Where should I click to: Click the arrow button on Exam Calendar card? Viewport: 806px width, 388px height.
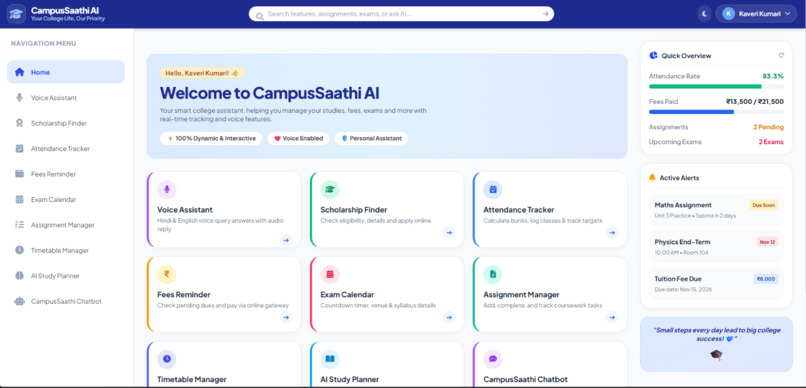(449, 318)
